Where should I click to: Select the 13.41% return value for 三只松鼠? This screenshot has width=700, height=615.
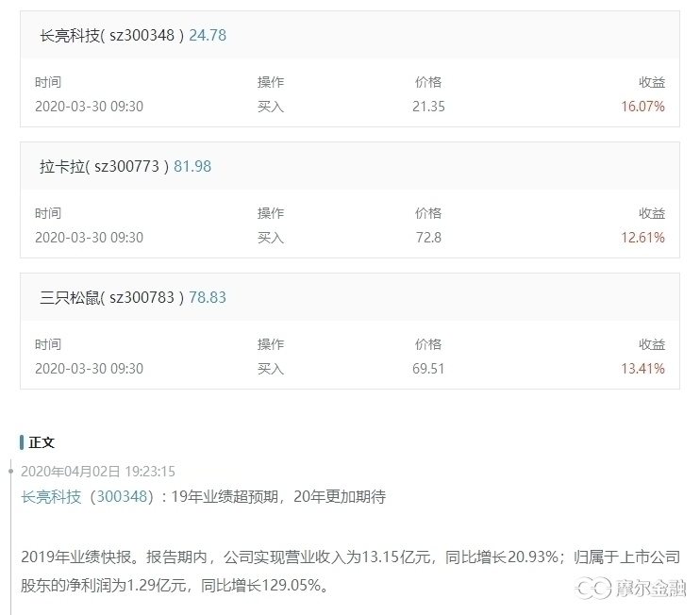642,369
